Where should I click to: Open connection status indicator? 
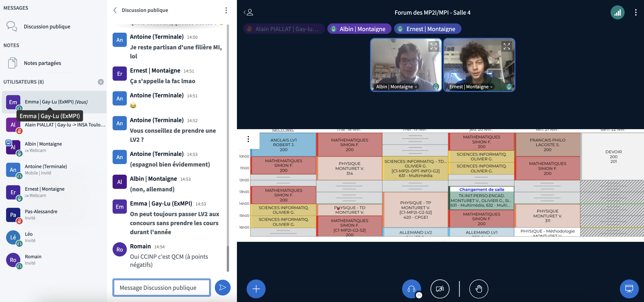point(617,12)
